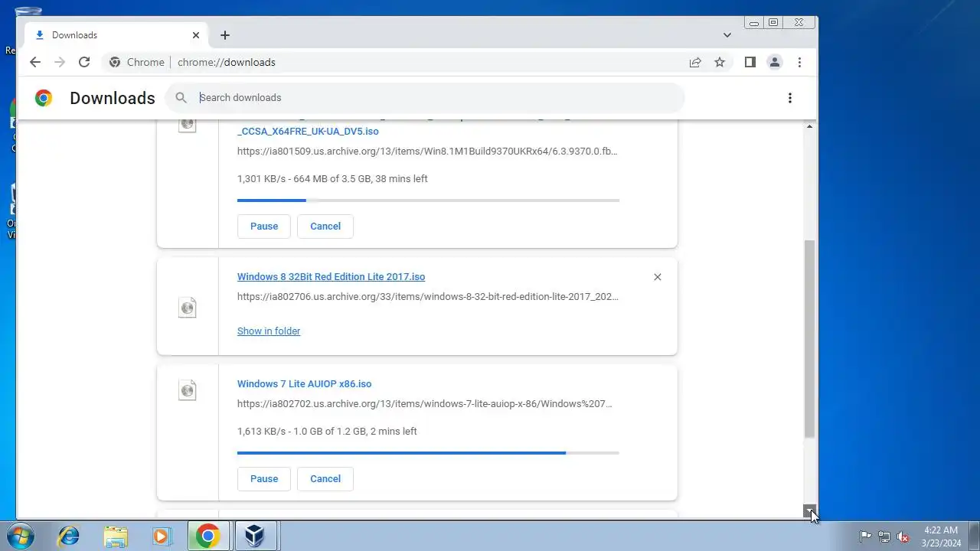Open the Chrome profile avatar

[x=775, y=62]
